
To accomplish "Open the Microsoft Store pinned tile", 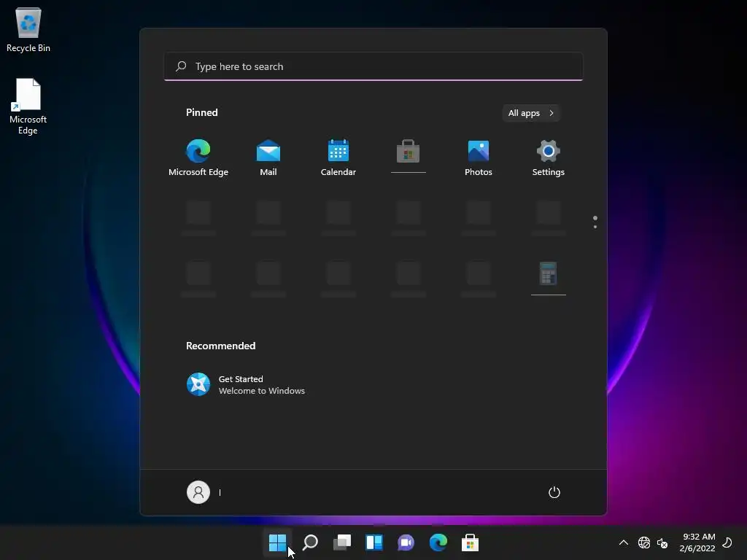I will click(x=409, y=157).
